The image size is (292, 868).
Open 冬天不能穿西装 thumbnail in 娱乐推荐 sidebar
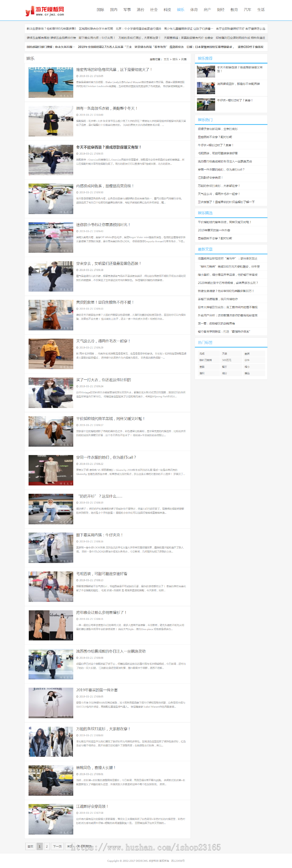(x=206, y=72)
